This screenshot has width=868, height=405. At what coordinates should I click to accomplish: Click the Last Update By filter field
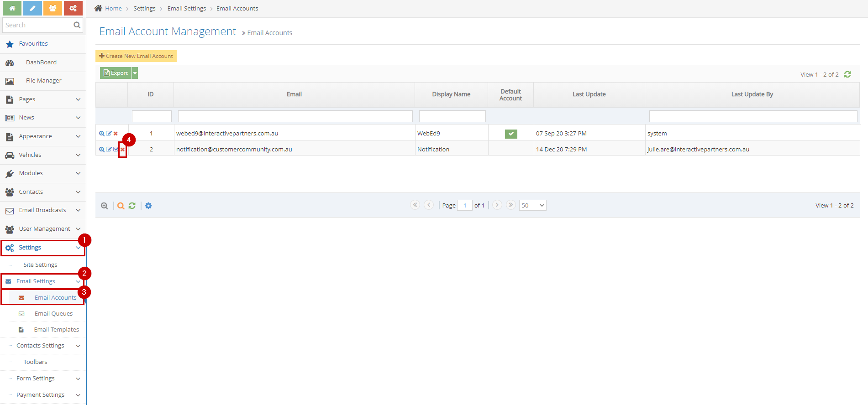tap(753, 116)
